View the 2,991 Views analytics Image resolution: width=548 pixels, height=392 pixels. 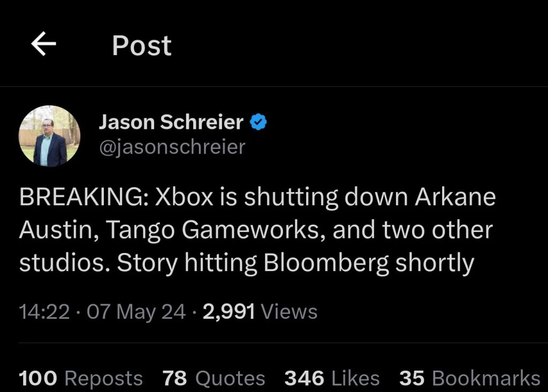coord(260,311)
